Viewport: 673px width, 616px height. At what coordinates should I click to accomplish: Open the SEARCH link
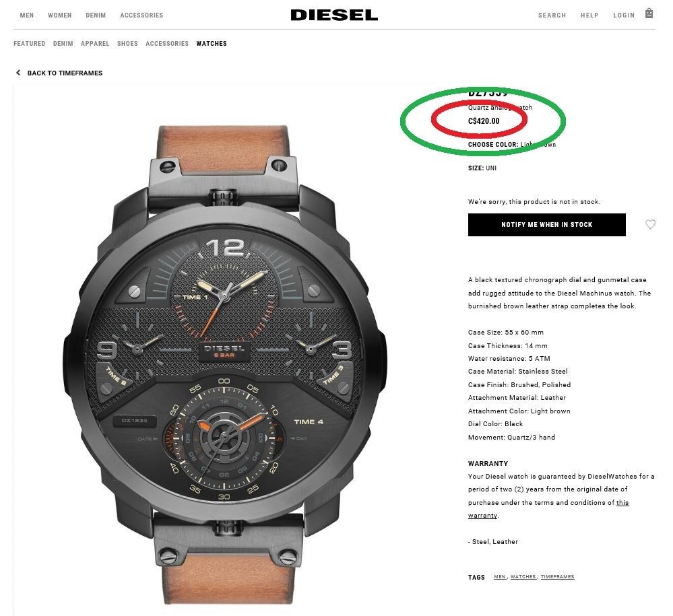coord(552,15)
